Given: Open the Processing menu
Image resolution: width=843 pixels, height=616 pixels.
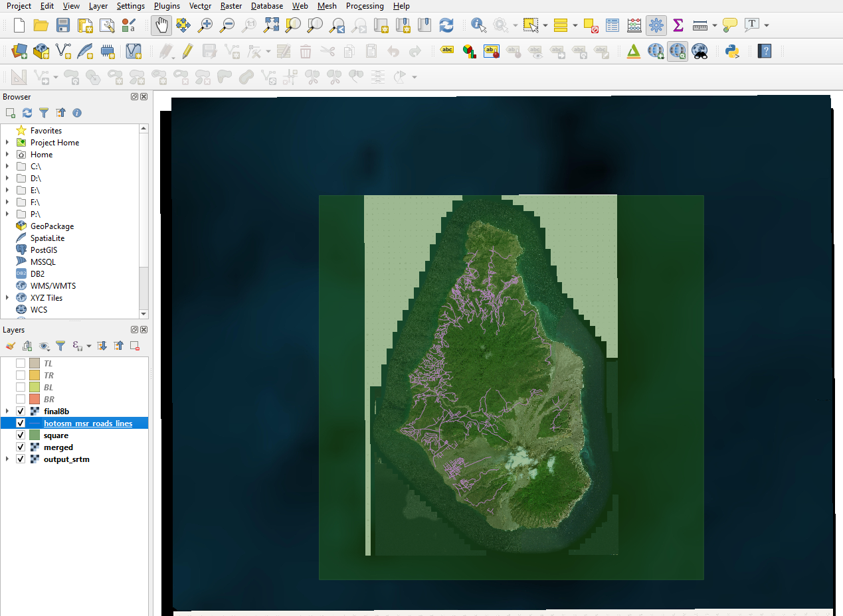Looking at the screenshot, I should click(x=365, y=6).
